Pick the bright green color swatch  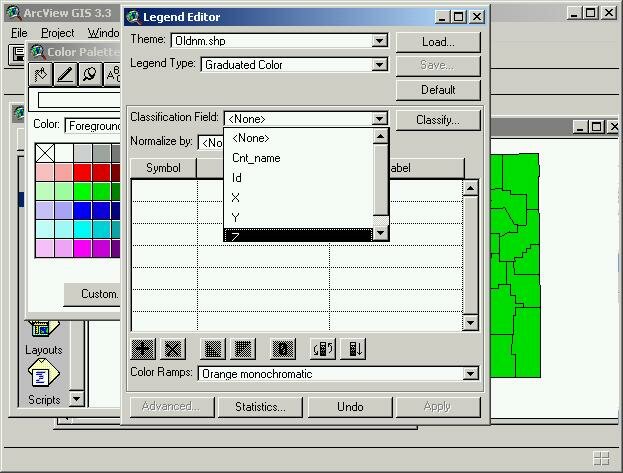click(83, 191)
